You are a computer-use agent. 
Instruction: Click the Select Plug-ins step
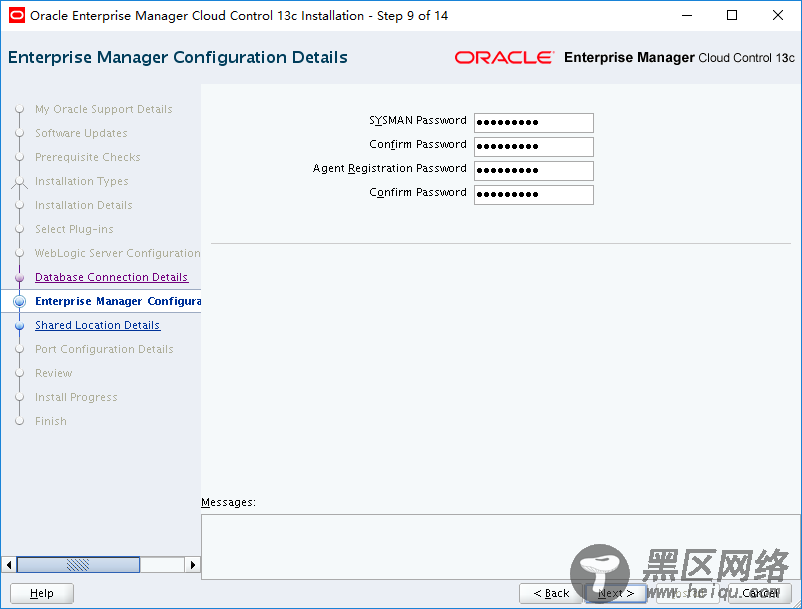coord(74,229)
